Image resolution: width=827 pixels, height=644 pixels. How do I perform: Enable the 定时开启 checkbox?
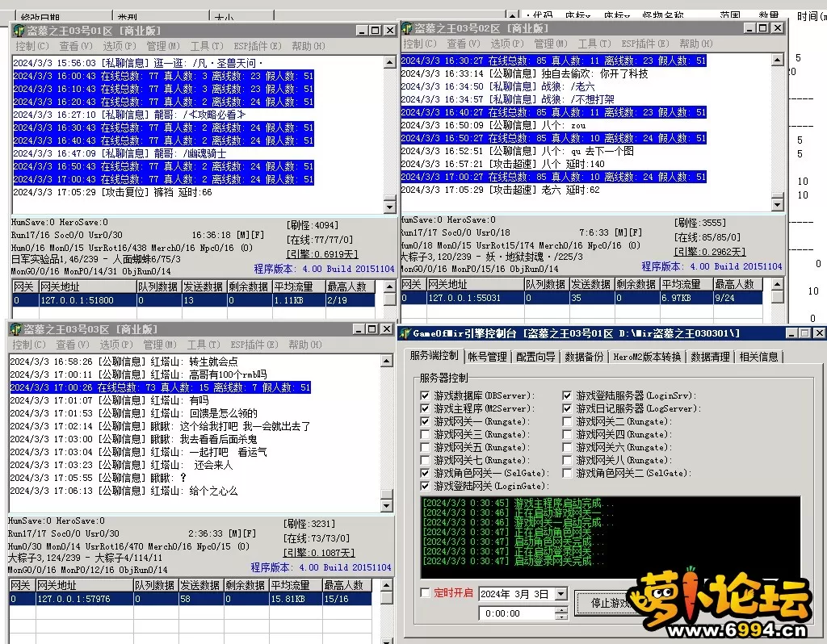point(425,593)
